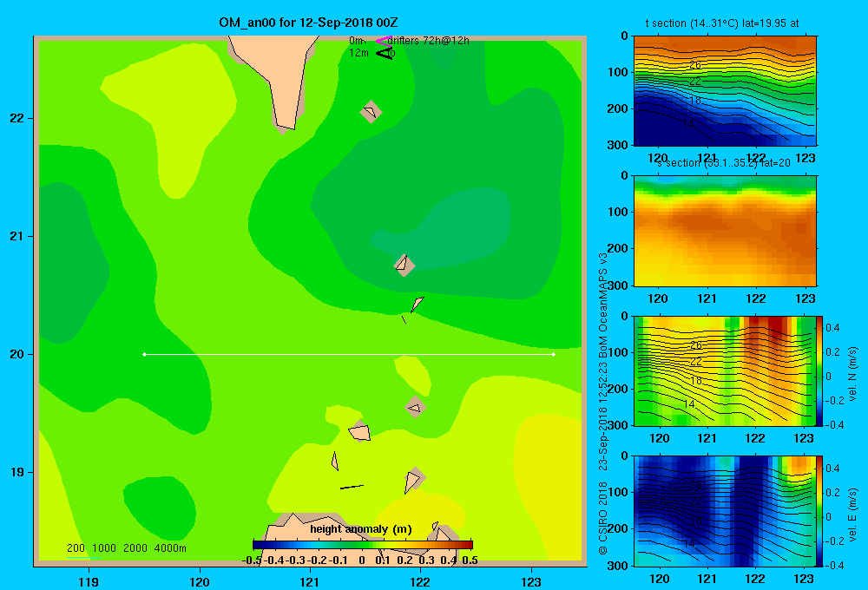Click the vel. E velocity color bar
The width and height of the screenshot is (868, 590).
pos(819,511)
